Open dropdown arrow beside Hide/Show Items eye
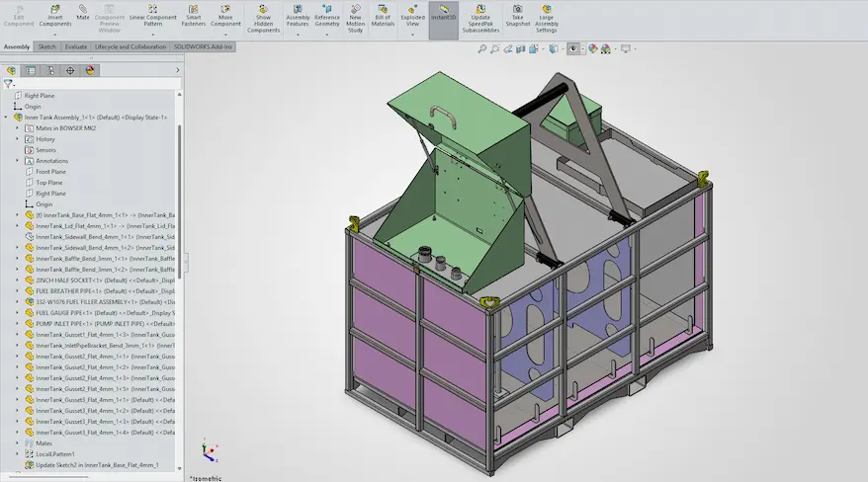 pos(582,49)
